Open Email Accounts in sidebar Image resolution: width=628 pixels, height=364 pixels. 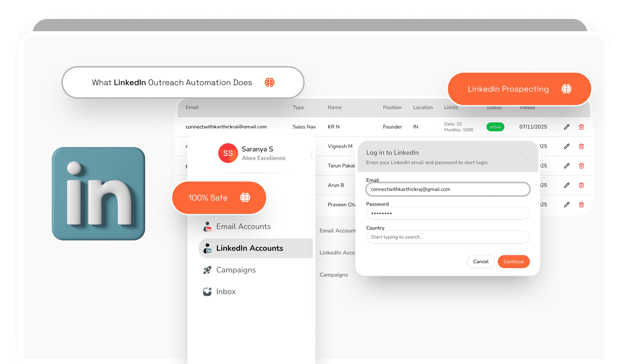[243, 226]
